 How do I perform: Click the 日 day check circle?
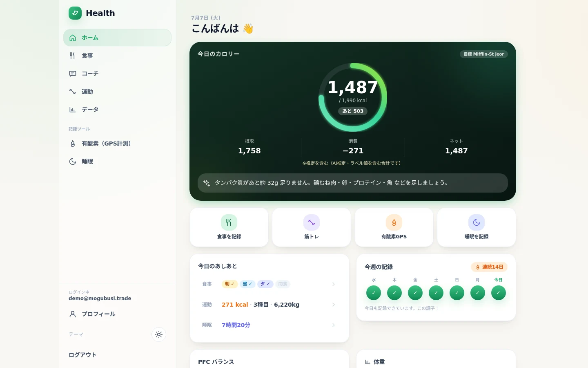click(457, 293)
